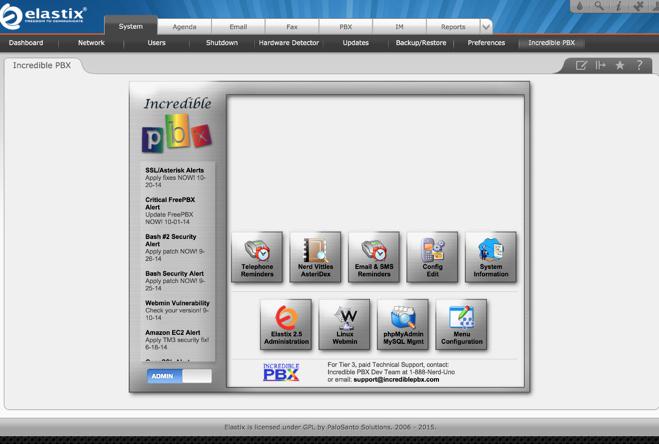Image resolution: width=659 pixels, height=444 pixels.
Task: Open System Information tile
Action: pyautogui.click(x=490, y=257)
